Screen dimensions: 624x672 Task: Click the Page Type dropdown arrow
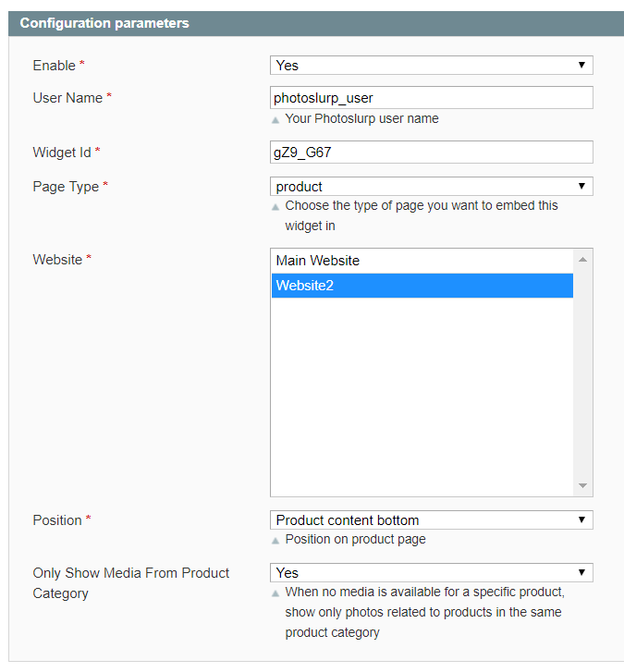[581, 186]
